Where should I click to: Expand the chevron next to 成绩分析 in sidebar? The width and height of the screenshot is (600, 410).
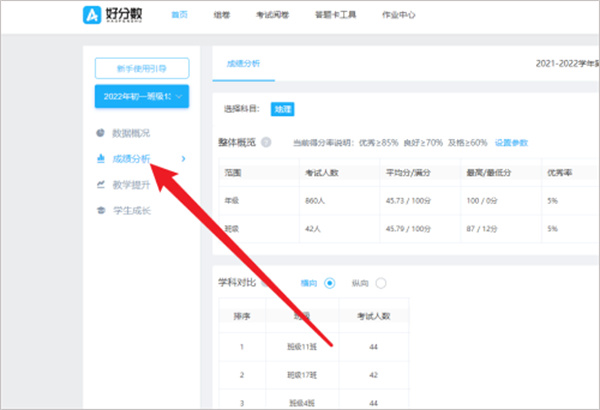click(x=183, y=158)
